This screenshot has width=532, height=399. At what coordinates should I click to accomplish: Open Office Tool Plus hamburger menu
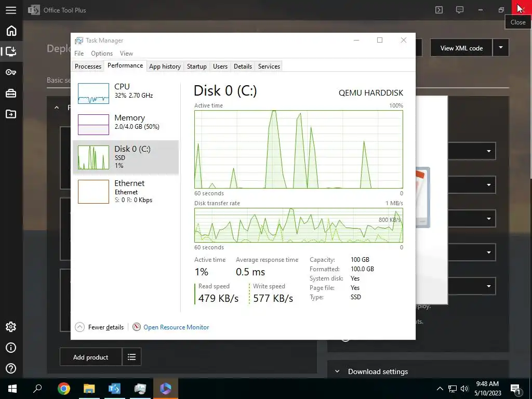(11, 10)
